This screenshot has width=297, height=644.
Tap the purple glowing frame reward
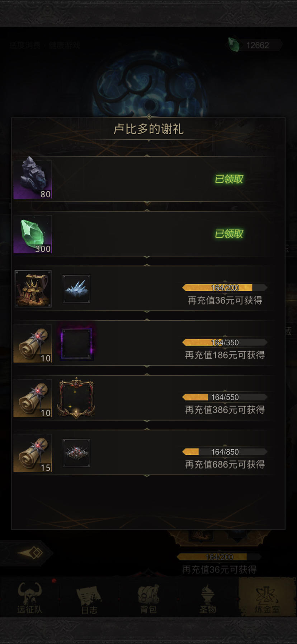76,344
